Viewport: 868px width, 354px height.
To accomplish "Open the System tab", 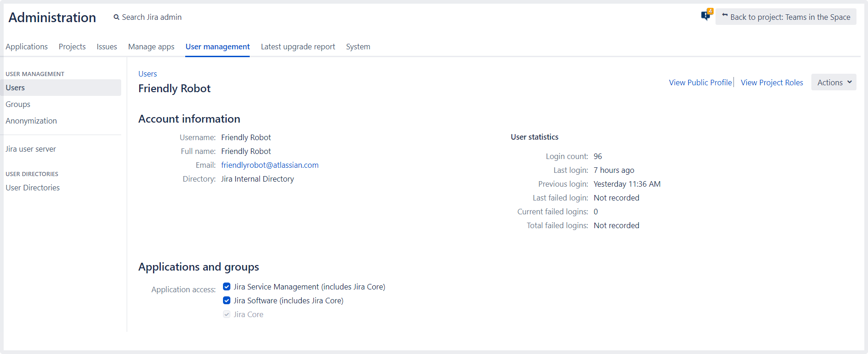I will pyautogui.click(x=358, y=47).
